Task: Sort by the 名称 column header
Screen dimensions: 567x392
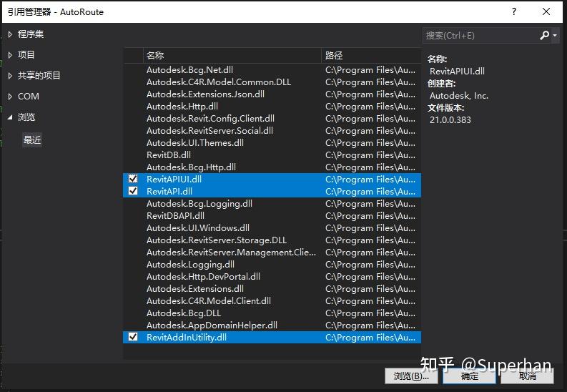Action: click(232, 55)
